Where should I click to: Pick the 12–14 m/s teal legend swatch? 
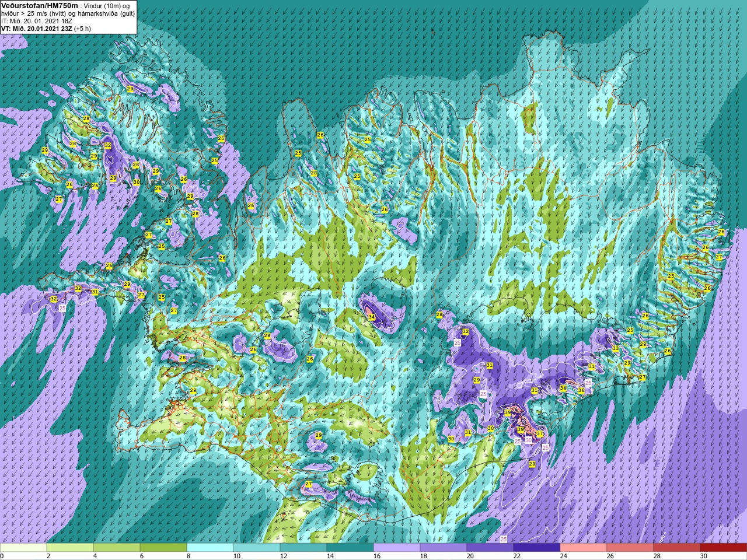click(303, 548)
